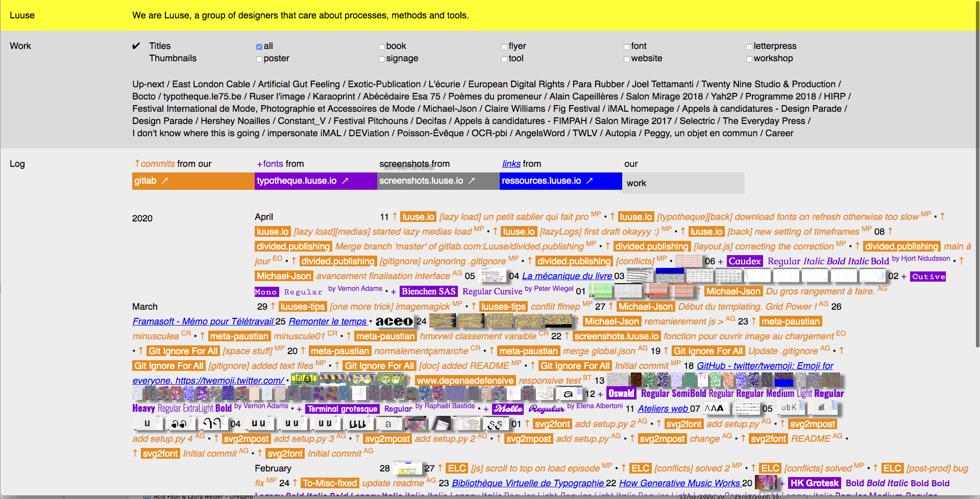Click the vertical page scrollbar
The width and height of the screenshot is (980, 499).
coord(976,204)
